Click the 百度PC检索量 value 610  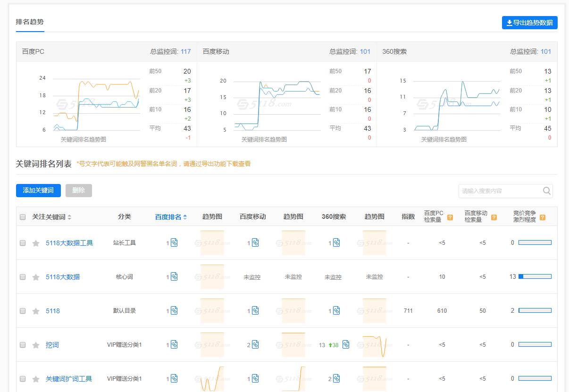coord(442,311)
